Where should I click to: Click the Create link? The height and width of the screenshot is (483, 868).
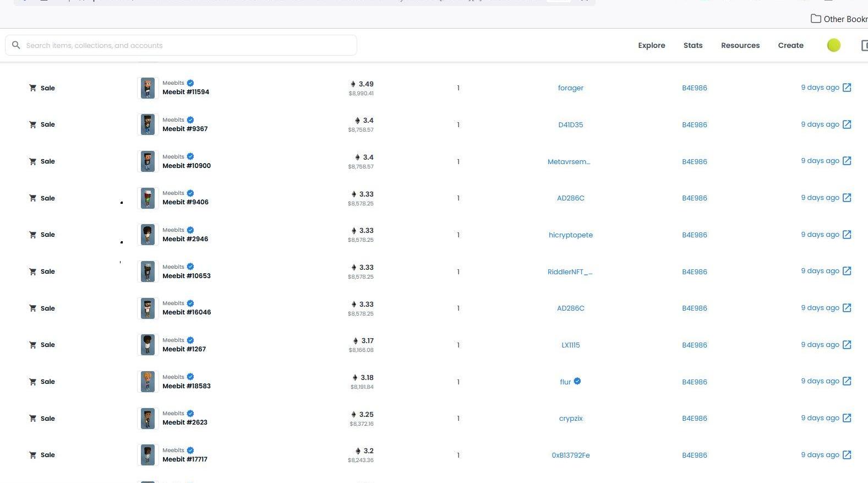(x=790, y=45)
